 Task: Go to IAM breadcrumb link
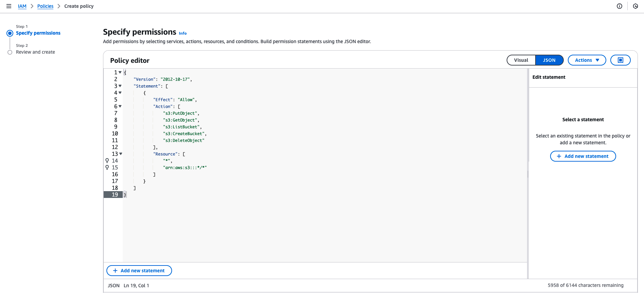pos(22,6)
